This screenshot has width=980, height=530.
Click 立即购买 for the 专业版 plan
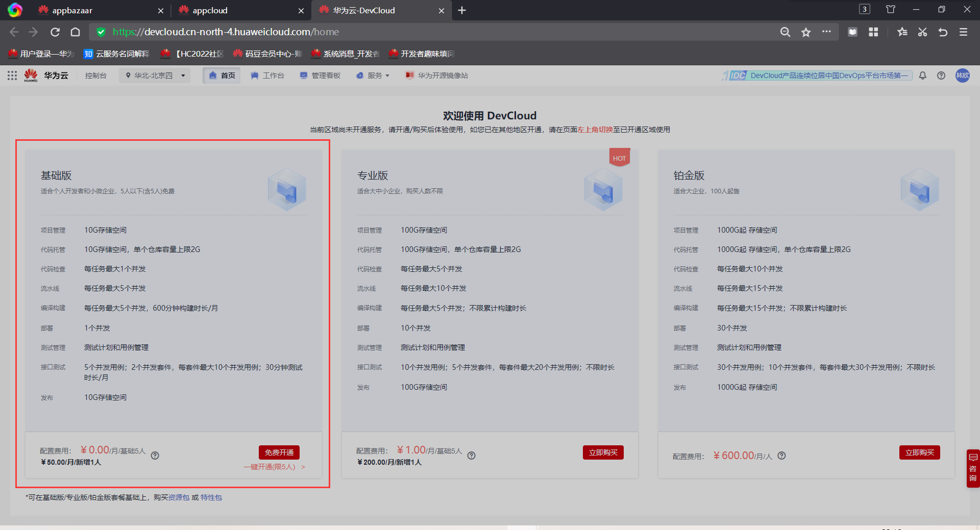pos(603,452)
